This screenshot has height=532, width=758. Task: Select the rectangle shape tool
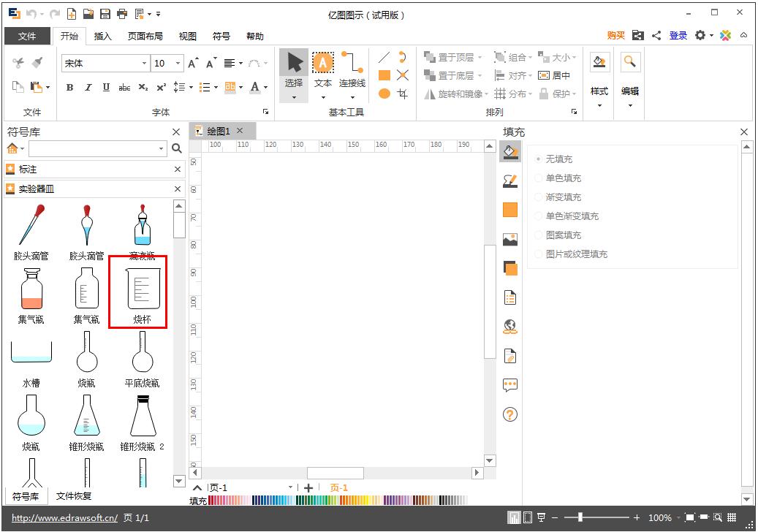point(384,75)
